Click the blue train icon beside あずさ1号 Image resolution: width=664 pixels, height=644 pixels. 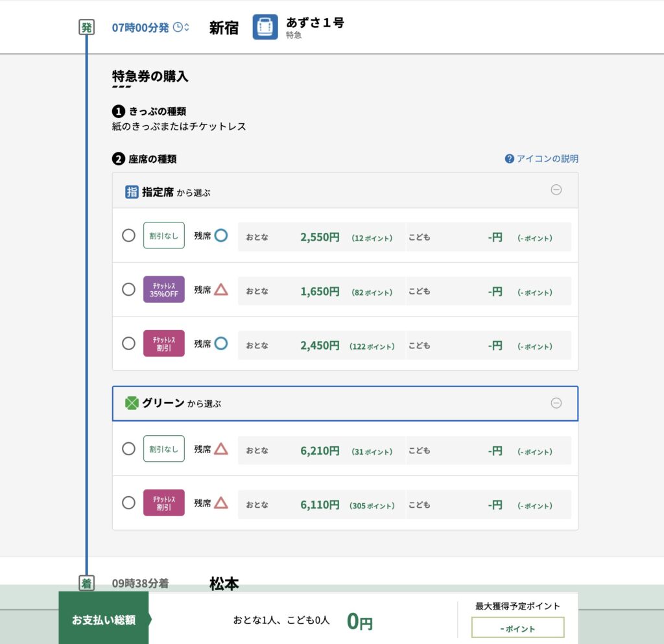point(265,27)
